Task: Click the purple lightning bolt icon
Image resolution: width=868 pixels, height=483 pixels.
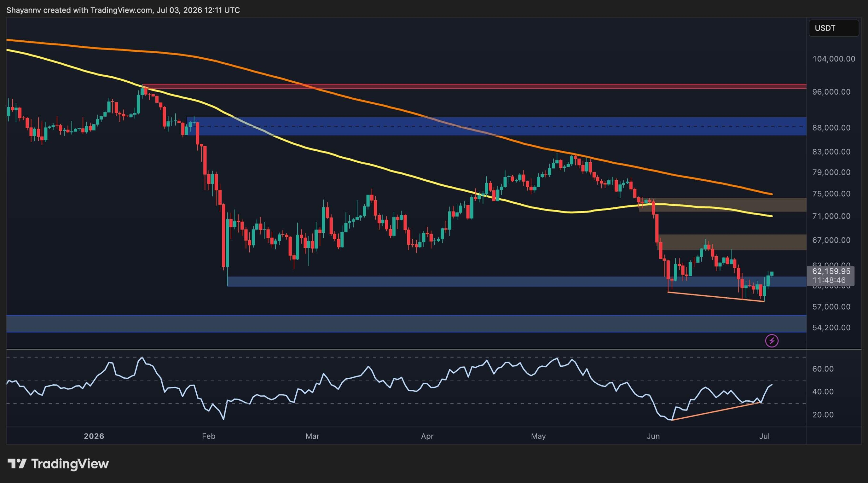Action: coord(772,341)
